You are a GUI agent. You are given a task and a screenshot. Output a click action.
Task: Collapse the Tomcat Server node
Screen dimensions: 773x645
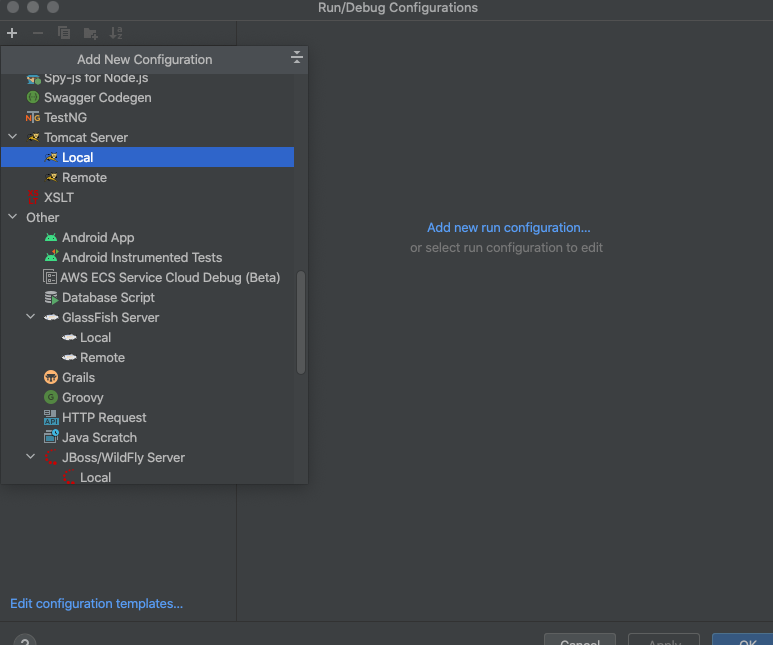13,137
